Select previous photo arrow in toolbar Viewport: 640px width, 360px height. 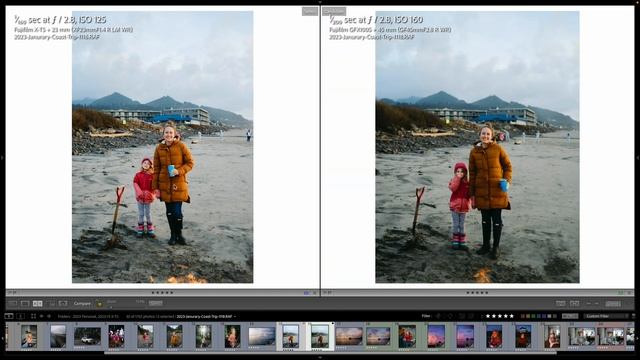tap(588, 303)
